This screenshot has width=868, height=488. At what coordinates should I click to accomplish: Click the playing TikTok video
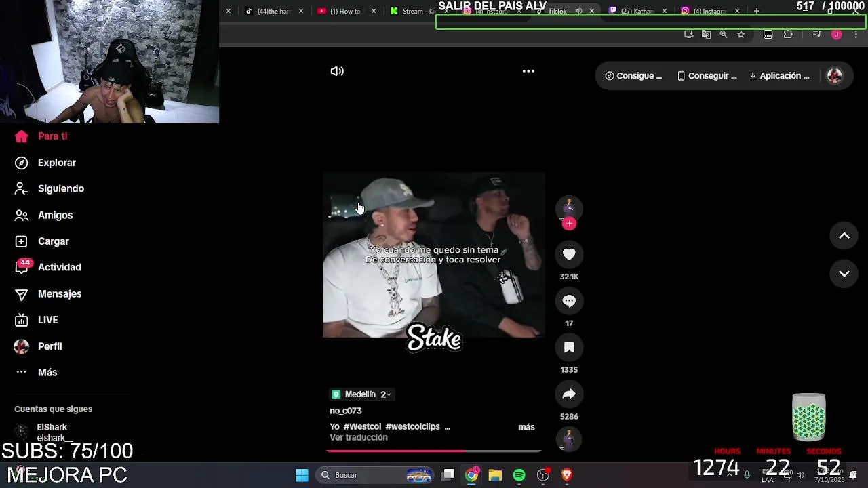pos(434,255)
